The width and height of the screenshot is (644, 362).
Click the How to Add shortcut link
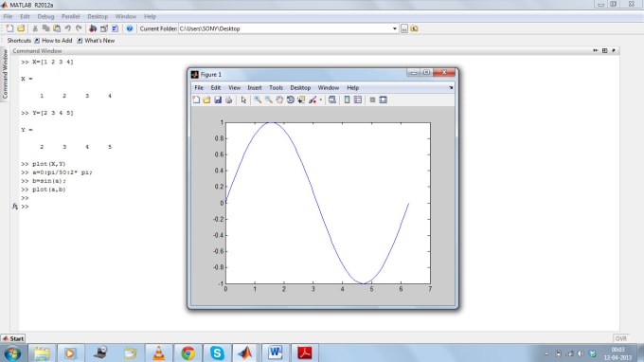click(53, 41)
